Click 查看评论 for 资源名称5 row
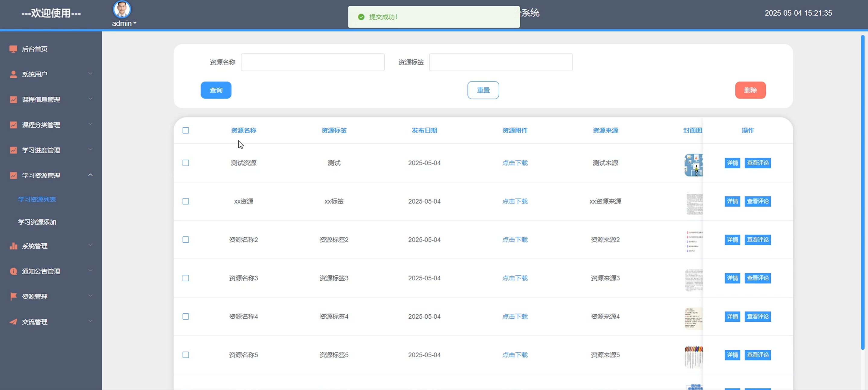The image size is (868, 390). coord(757,355)
